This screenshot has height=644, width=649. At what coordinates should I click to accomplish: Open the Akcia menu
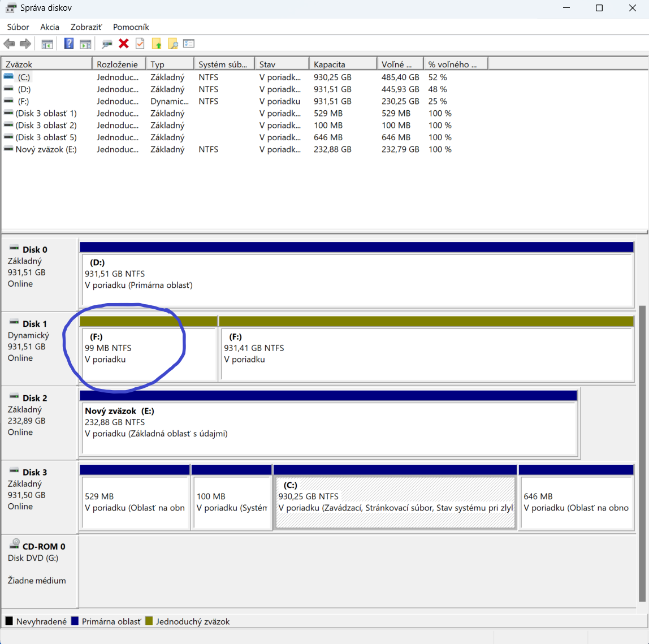click(50, 27)
